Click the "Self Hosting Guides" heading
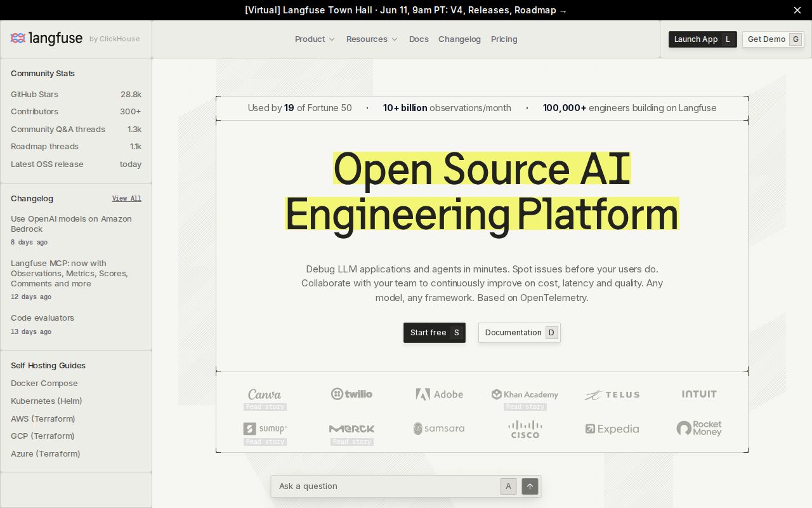 pos(48,366)
